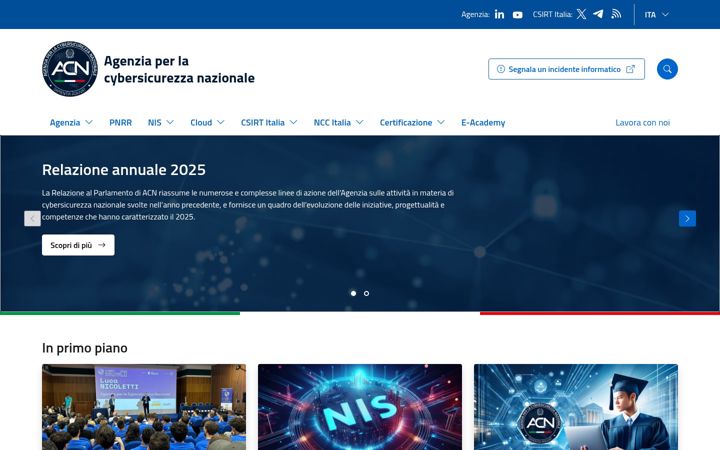Open the NIS neon graphic thumbnail
Image resolution: width=720 pixels, height=450 pixels.
360,407
